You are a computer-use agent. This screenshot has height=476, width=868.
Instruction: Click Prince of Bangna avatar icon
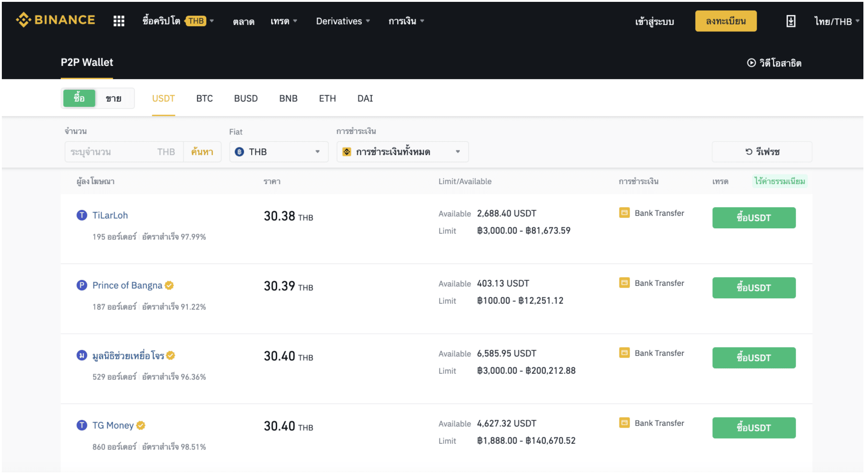coord(81,285)
